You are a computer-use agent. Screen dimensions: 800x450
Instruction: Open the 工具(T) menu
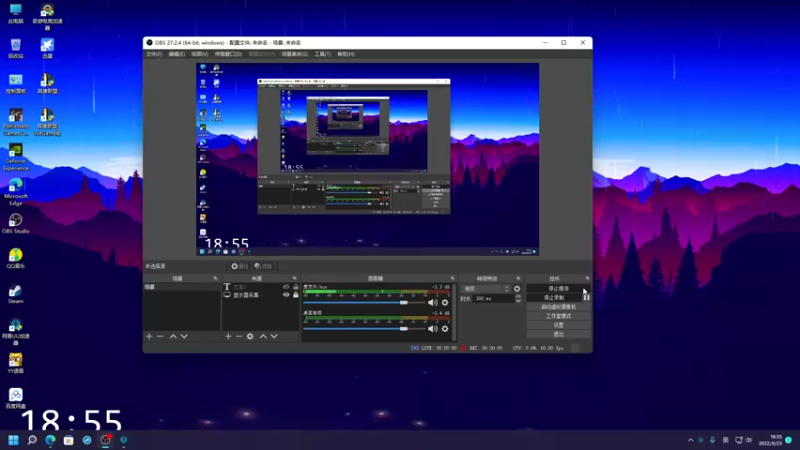tap(322, 54)
